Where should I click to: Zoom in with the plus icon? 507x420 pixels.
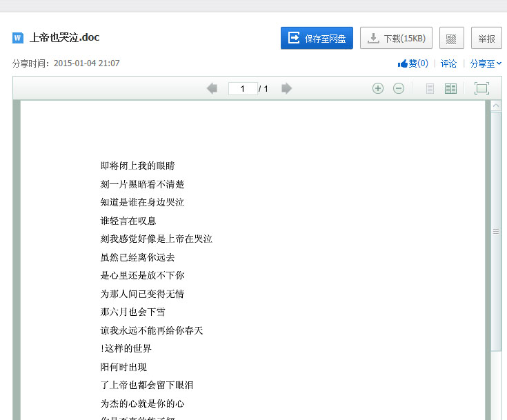378,88
